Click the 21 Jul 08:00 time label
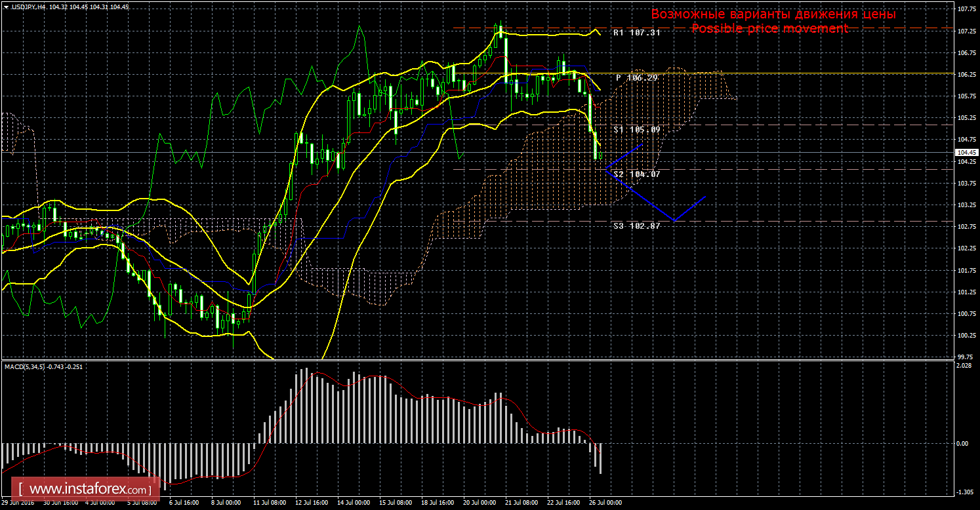 521,503
